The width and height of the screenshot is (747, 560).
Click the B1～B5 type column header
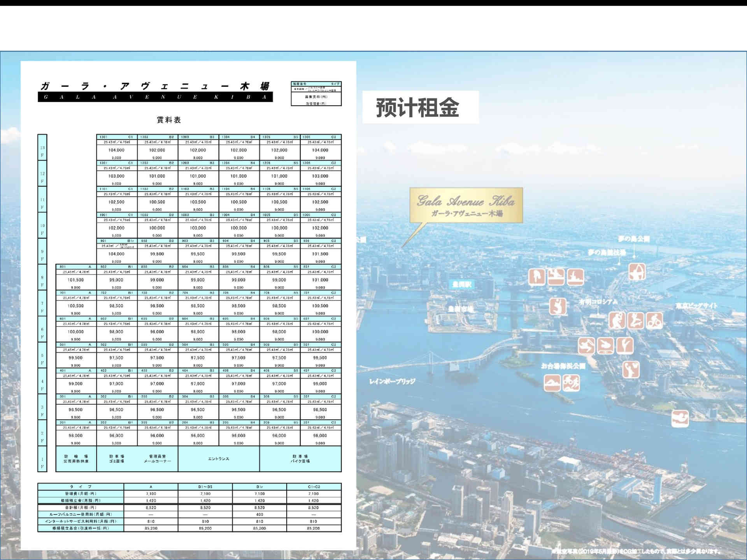pyautogui.click(x=205, y=487)
